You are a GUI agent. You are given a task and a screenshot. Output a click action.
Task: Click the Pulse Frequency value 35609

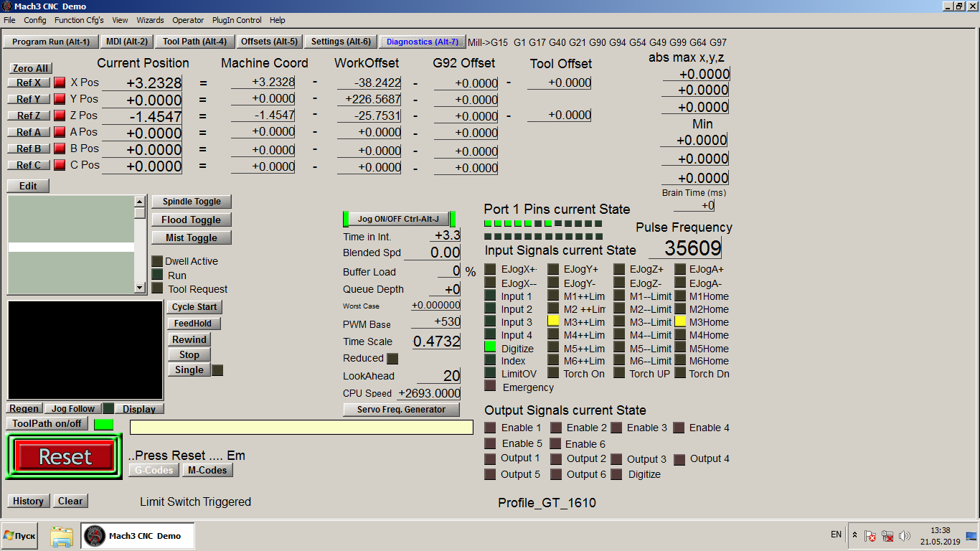click(x=685, y=248)
